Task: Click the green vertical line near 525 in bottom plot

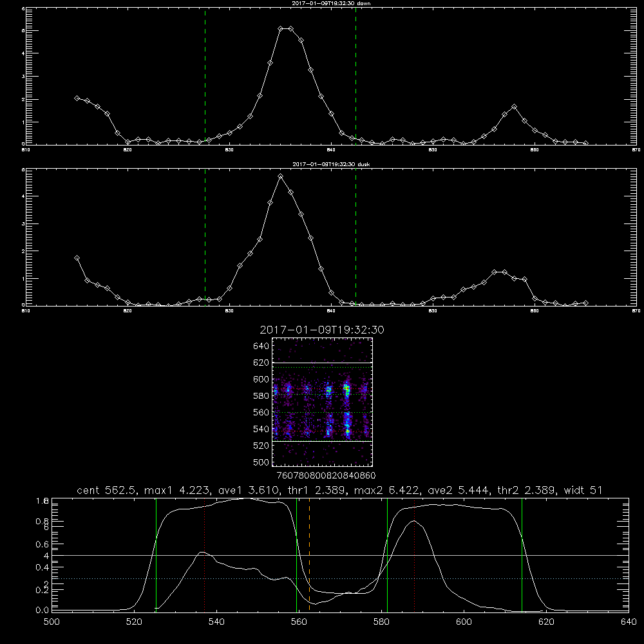Action: pyautogui.click(x=156, y=555)
